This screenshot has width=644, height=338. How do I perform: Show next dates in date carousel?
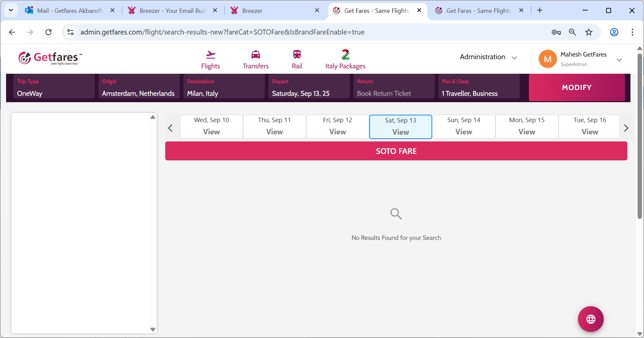click(626, 128)
